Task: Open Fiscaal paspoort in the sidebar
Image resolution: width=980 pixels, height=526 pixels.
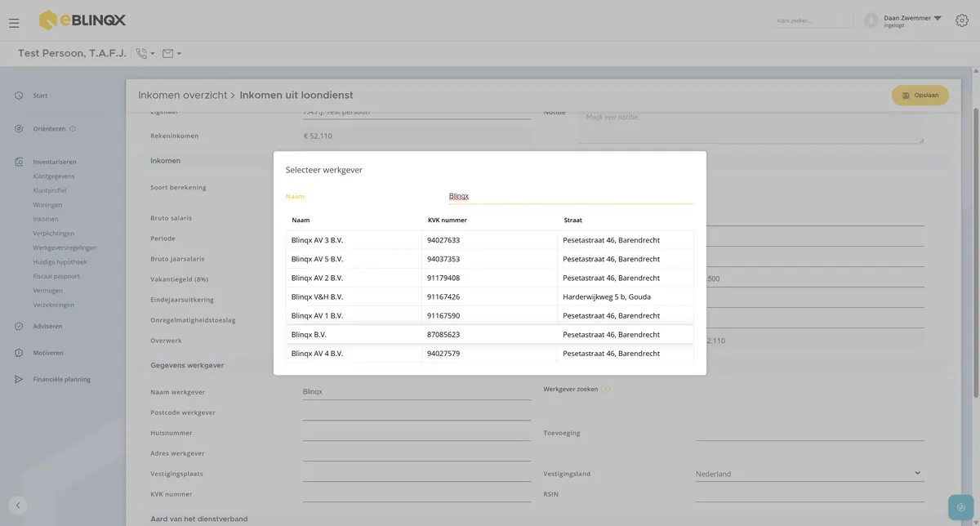Action: point(56,276)
